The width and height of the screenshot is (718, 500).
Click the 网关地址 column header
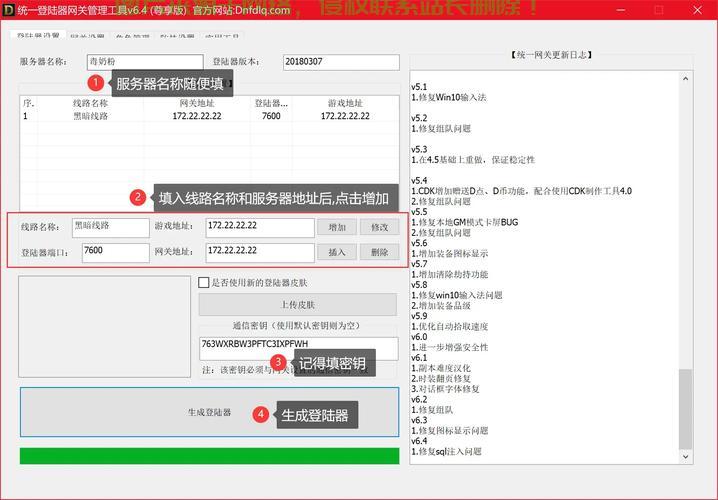click(x=197, y=103)
